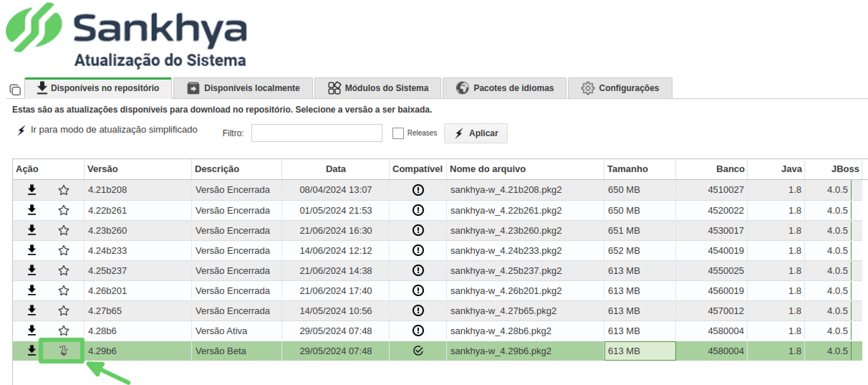868x385 pixels.
Task: Mark version 4.28b6 as favorite
Action: (63, 331)
